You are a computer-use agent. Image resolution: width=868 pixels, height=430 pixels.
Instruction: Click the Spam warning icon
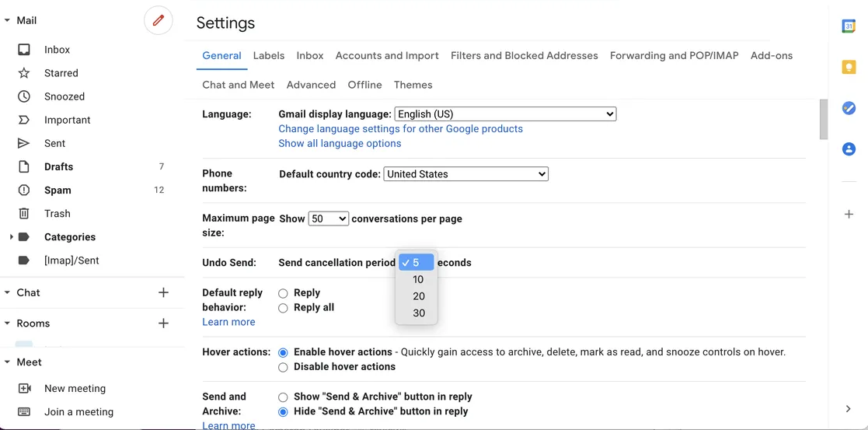[x=24, y=190]
